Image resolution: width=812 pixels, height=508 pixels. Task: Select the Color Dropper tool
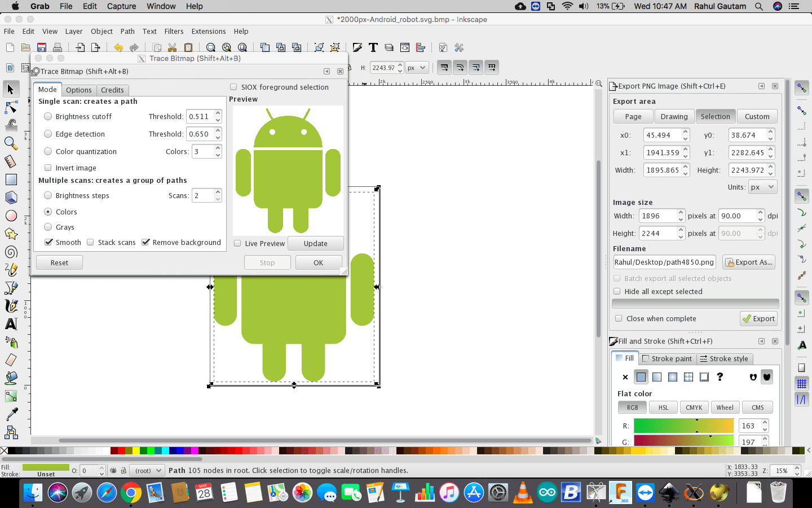click(x=11, y=414)
